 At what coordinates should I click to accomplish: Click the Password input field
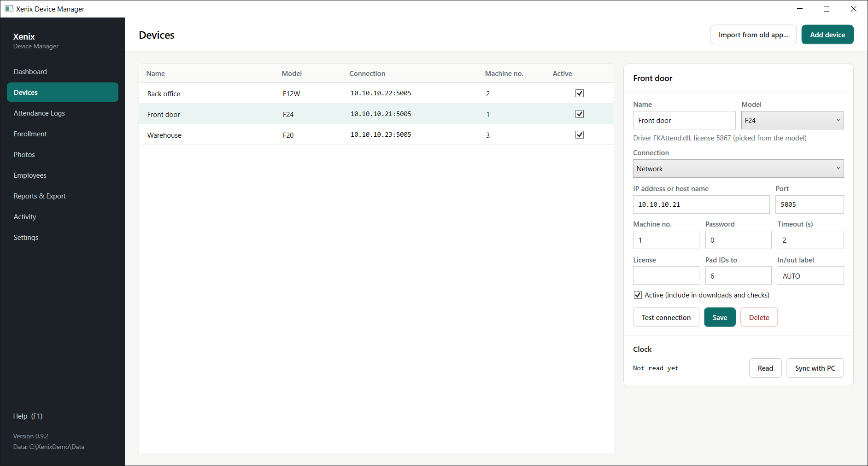pos(738,240)
